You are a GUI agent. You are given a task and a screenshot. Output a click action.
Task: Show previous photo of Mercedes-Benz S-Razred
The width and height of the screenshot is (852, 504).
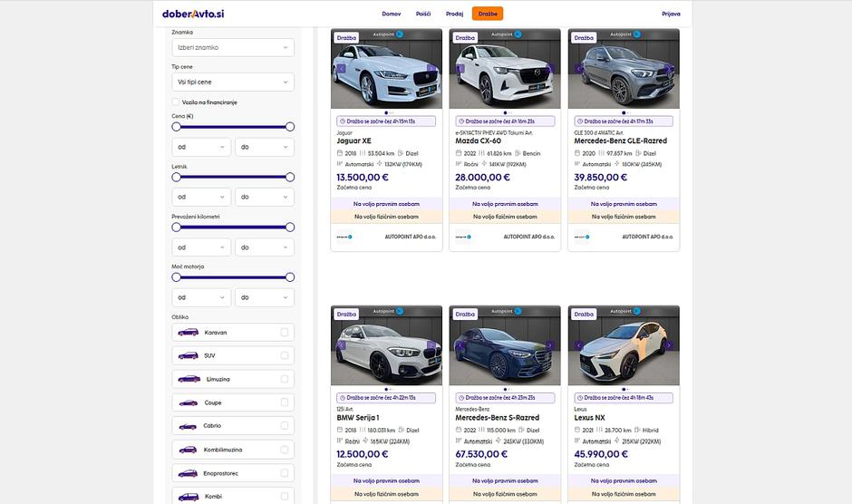pos(460,345)
